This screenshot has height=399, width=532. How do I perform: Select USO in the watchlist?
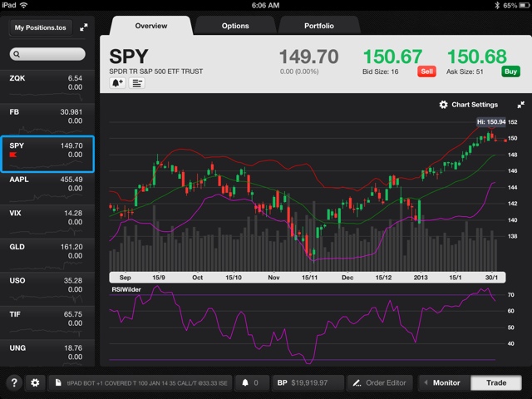pyautogui.click(x=47, y=288)
